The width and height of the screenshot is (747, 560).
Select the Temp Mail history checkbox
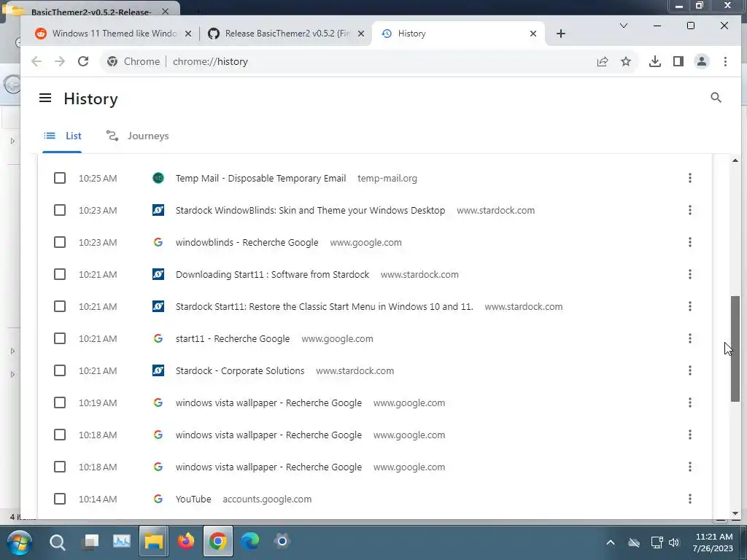point(60,178)
